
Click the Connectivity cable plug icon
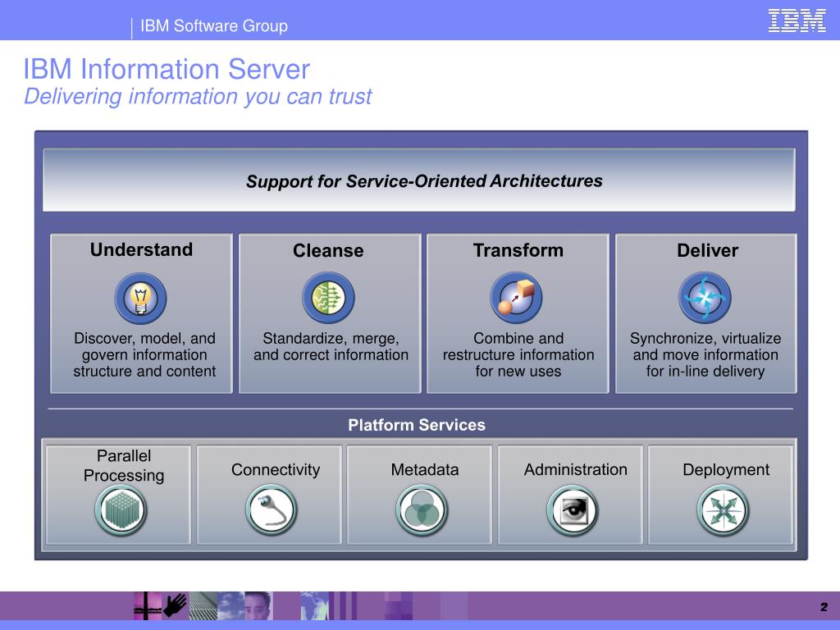pyautogui.click(x=272, y=510)
